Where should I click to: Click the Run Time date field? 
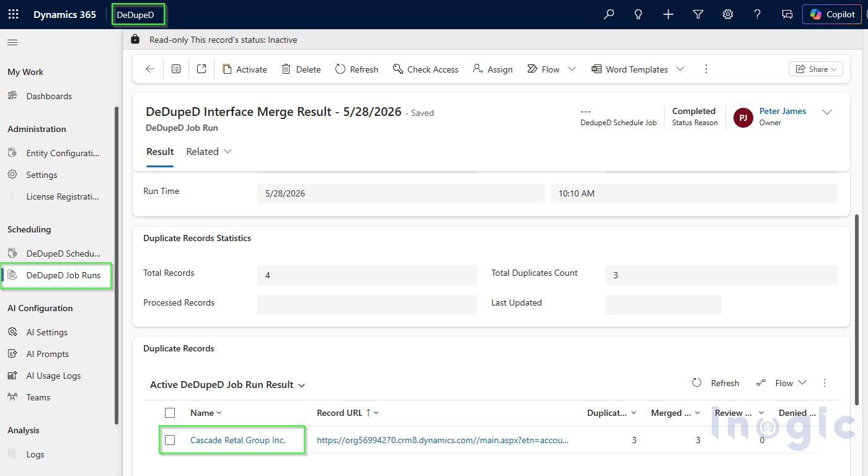(401, 193)
